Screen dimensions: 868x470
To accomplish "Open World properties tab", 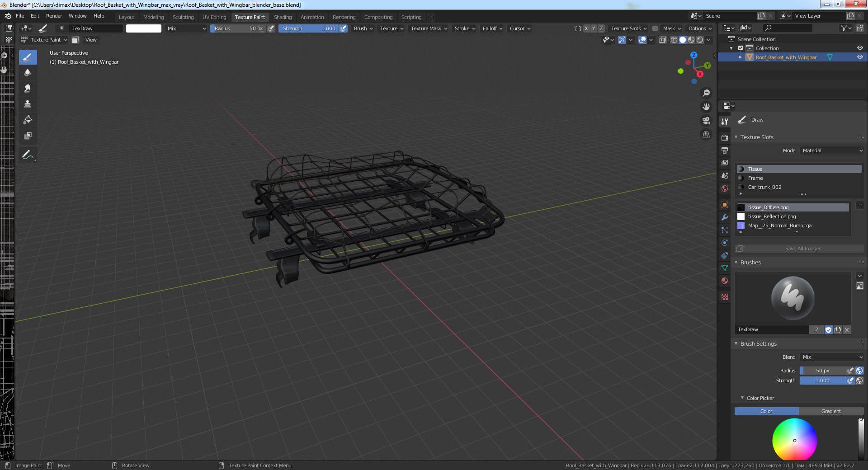I will 725,188.
